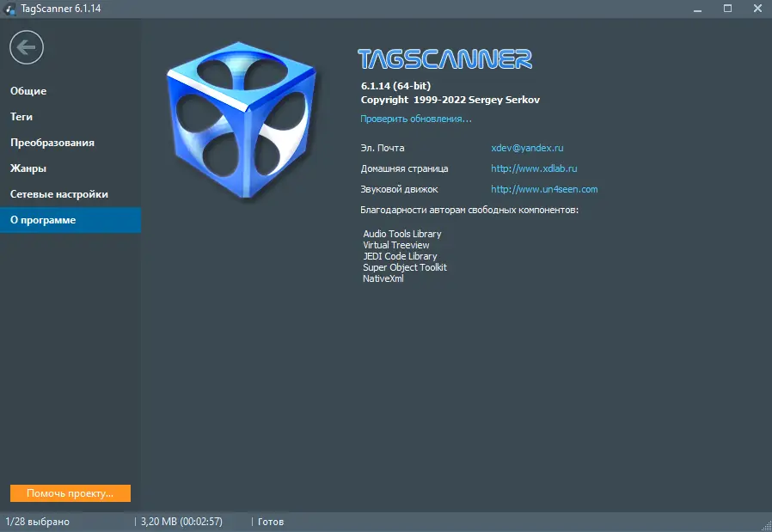Click NativeXml in the credits list
Screen dimensions: 772x532
[x=383, y=278]
